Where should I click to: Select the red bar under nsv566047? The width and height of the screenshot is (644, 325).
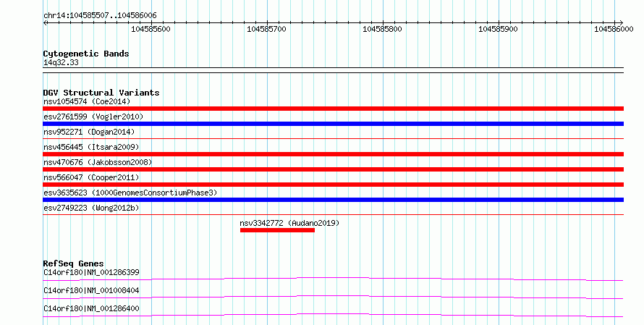coord(333,185)
